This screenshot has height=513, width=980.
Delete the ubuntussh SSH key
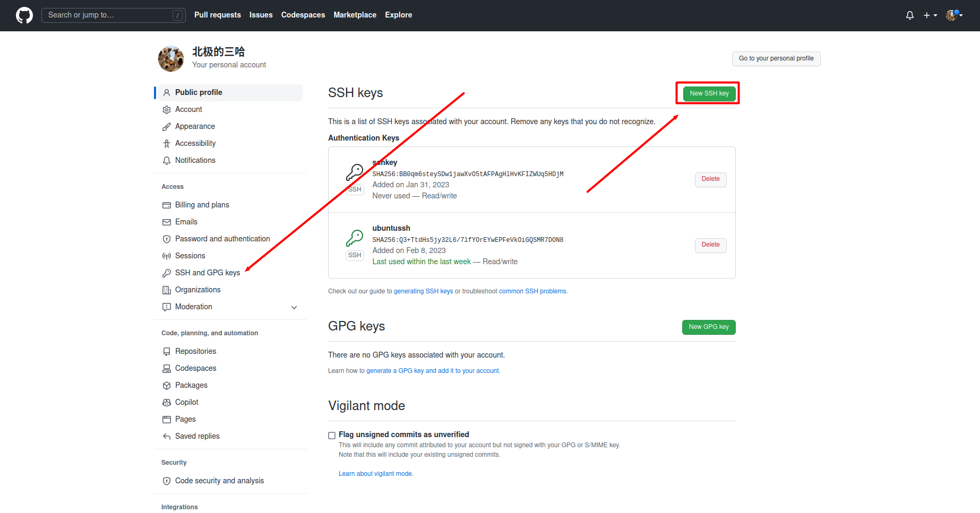711,245
